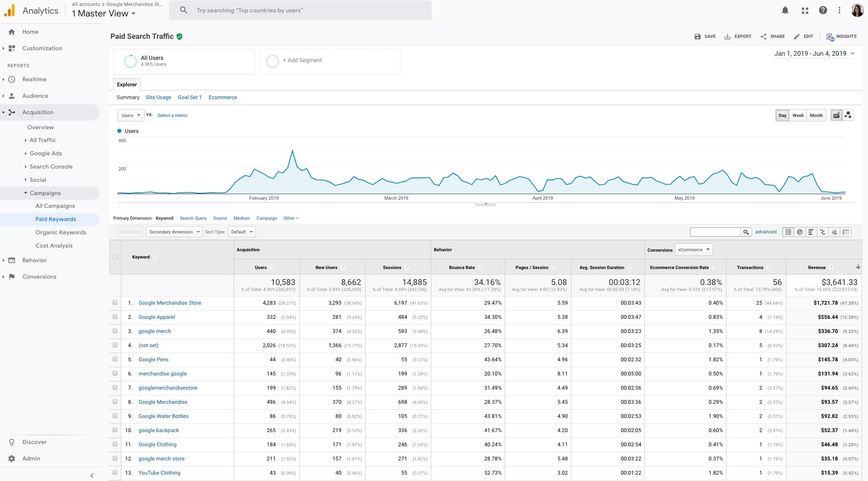This screenshot has height=481, width=868.
Task: Click the Analytics logo icon
Action: click(9, 11)
